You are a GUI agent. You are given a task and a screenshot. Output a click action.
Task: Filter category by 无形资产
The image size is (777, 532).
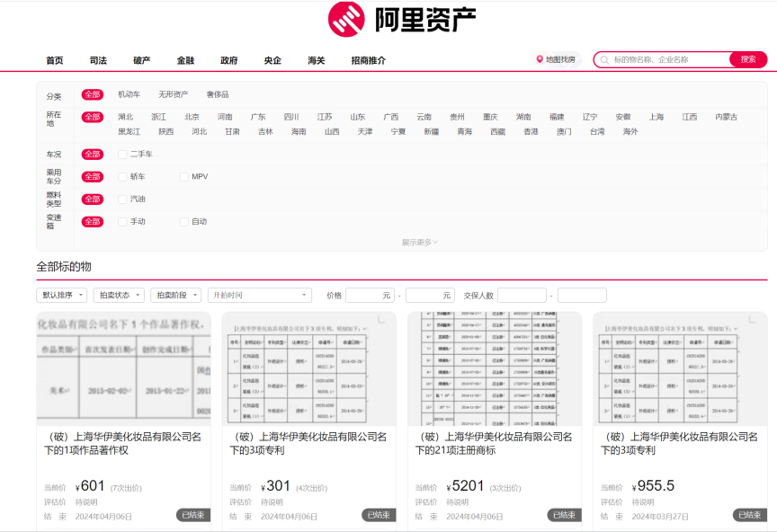click(x=173, y=94)
